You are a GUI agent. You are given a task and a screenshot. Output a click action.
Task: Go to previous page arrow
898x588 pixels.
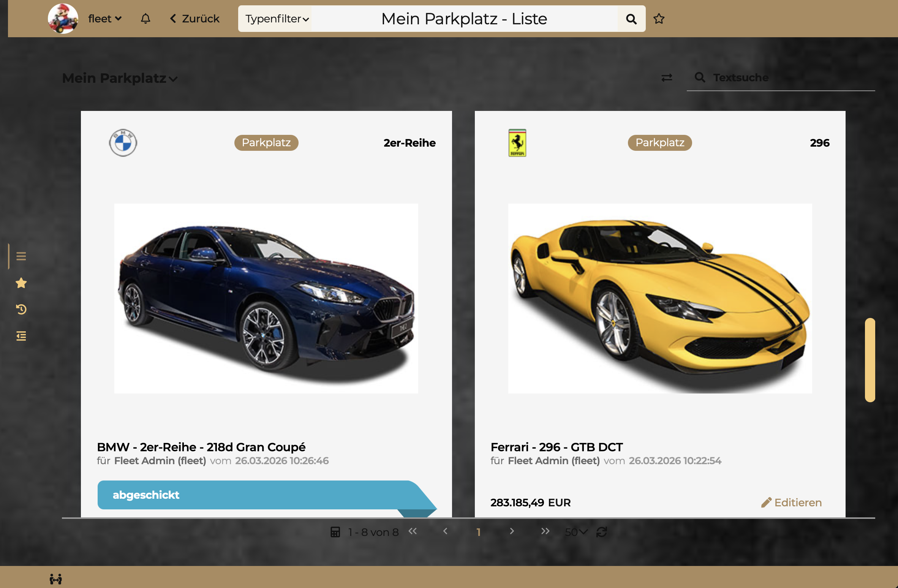(446, 531)
